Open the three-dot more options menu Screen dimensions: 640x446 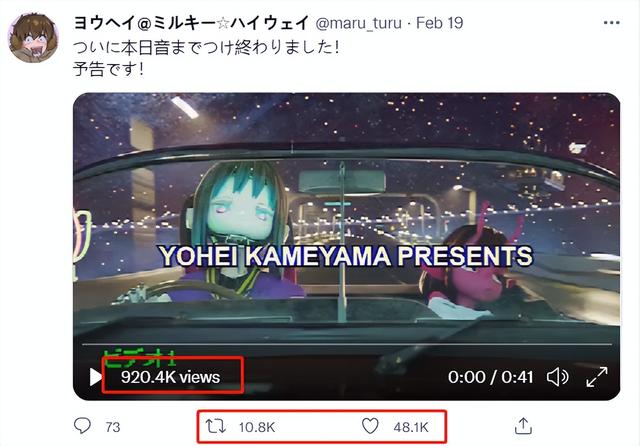point(611,23)
